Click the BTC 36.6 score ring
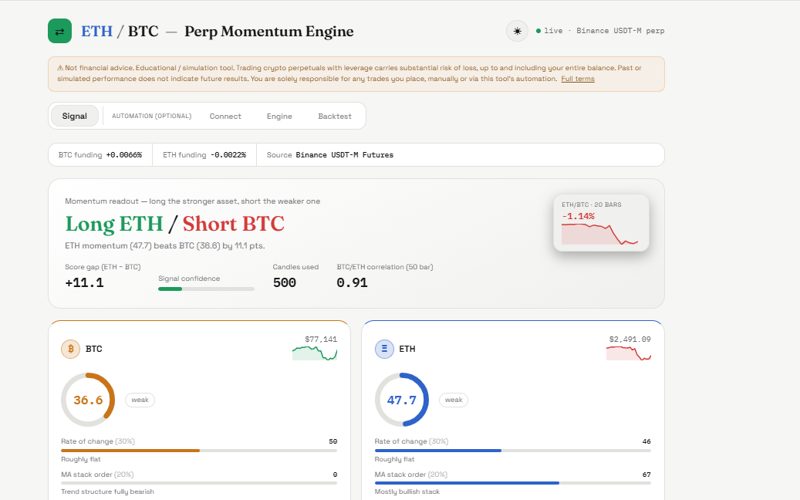Screen dimensions: 800x500 click(x=88, y=400)
